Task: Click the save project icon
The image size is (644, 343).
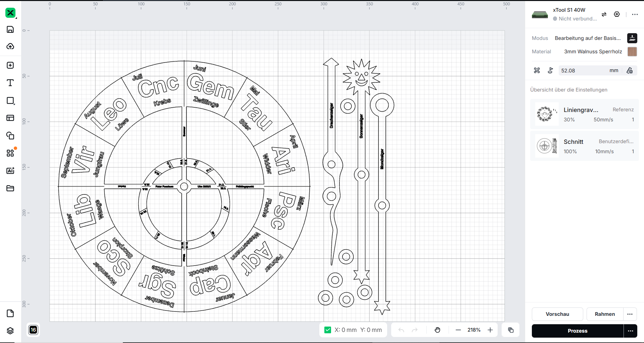Action: point(10,30)
